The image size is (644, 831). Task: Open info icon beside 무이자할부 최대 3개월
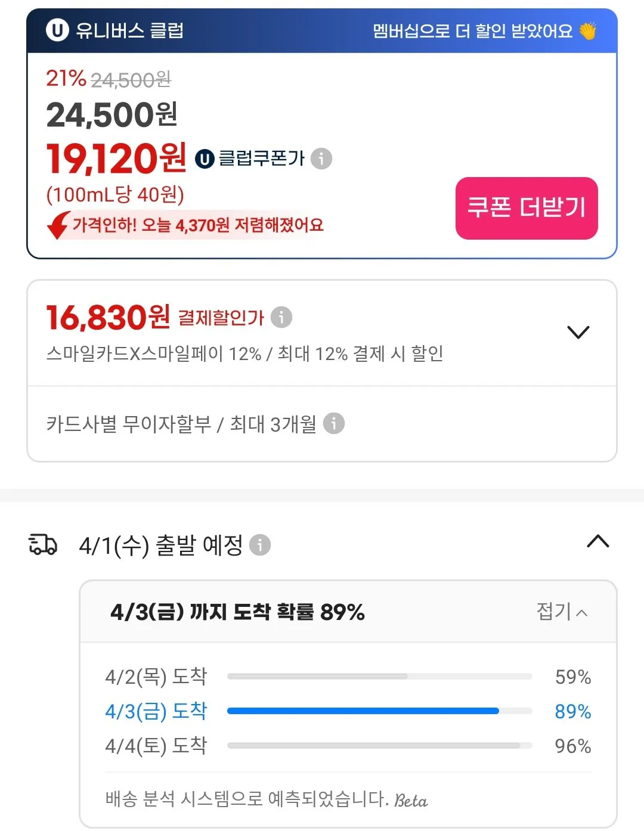coord(334,424)
